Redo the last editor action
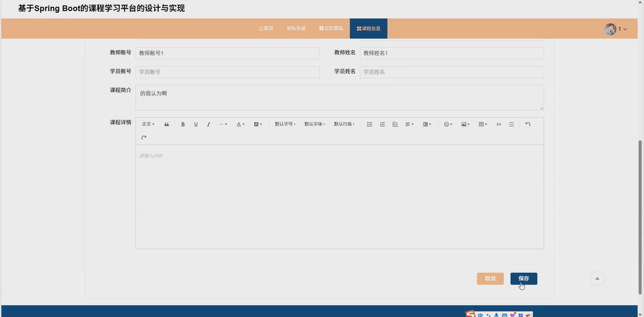This screenshot has height=317, width=644. click(144, 137)
